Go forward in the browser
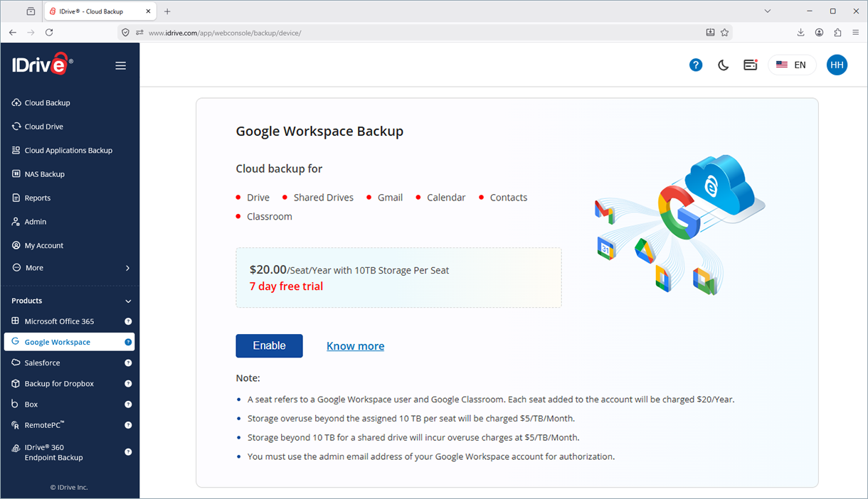868x499 pixels. [x=31, y=33]
